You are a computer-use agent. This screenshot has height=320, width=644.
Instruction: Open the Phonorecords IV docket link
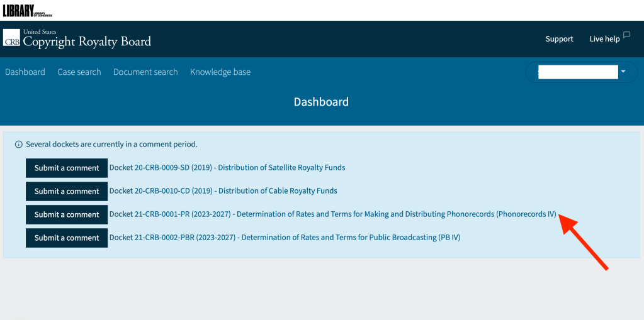point(332,214)
